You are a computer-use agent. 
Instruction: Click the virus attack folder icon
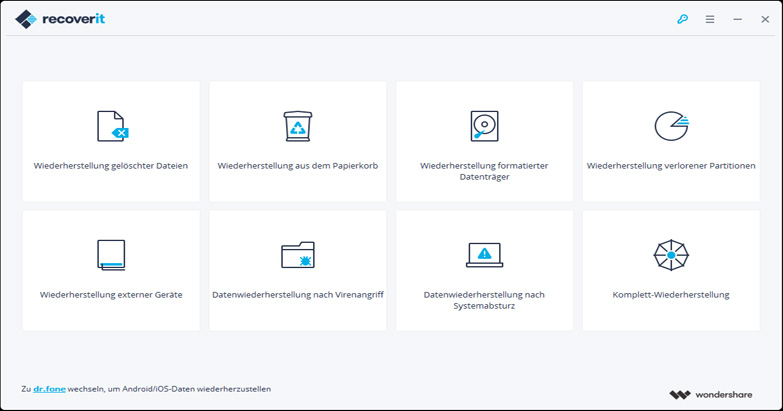(298, 255)
